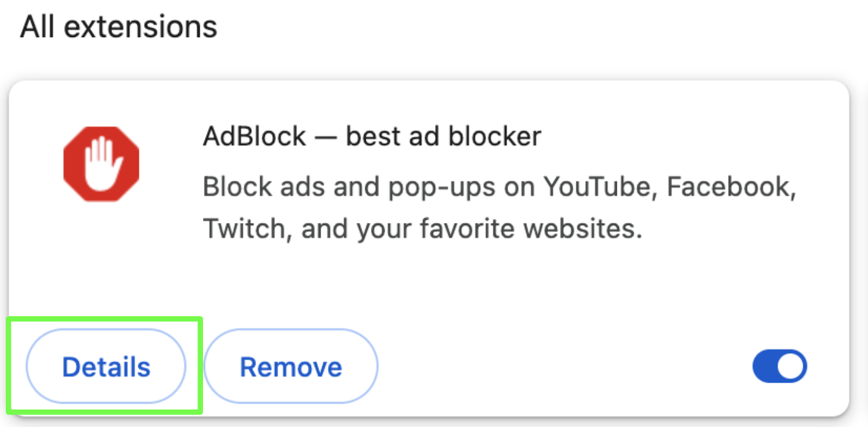Click the white hand inside the AdBlock logo
868x427 pixels.
103,164
